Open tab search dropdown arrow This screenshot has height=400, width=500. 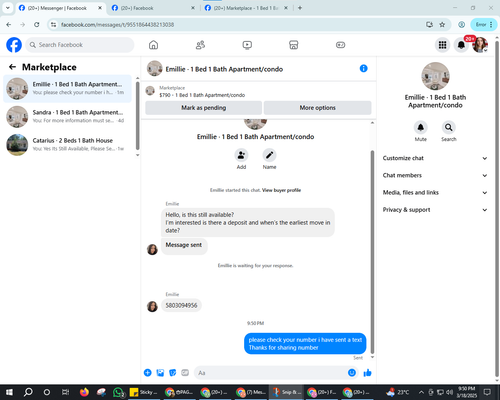(8, 8)
